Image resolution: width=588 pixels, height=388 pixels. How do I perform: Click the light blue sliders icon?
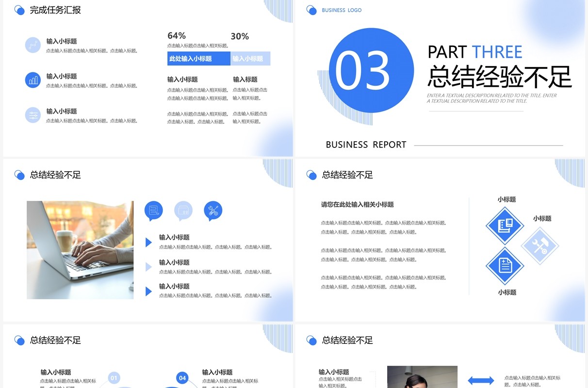click(33, 115)
